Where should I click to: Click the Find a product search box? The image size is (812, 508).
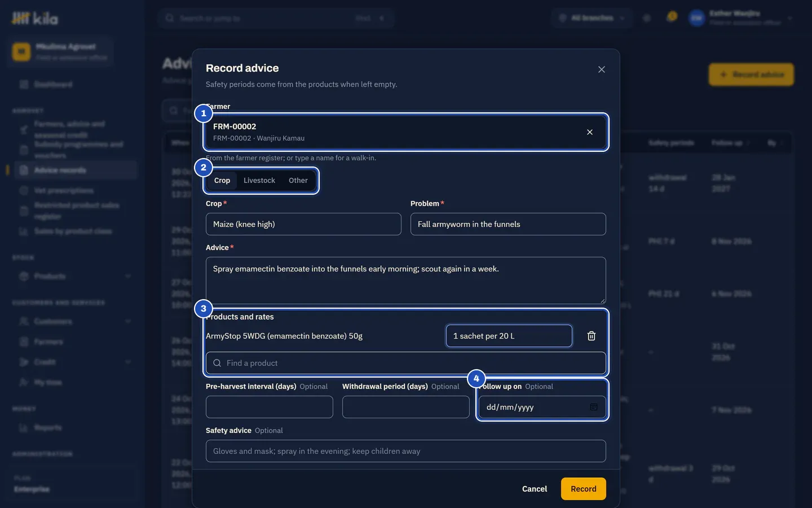pyautogui.click(x=406, y=363)
